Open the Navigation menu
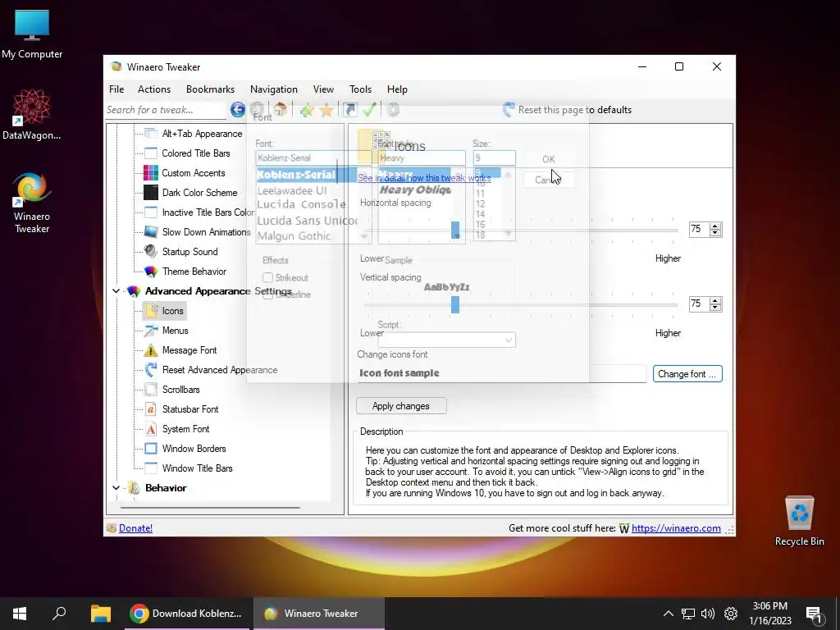Screen dimensions: 840x630 coord(274,89)
